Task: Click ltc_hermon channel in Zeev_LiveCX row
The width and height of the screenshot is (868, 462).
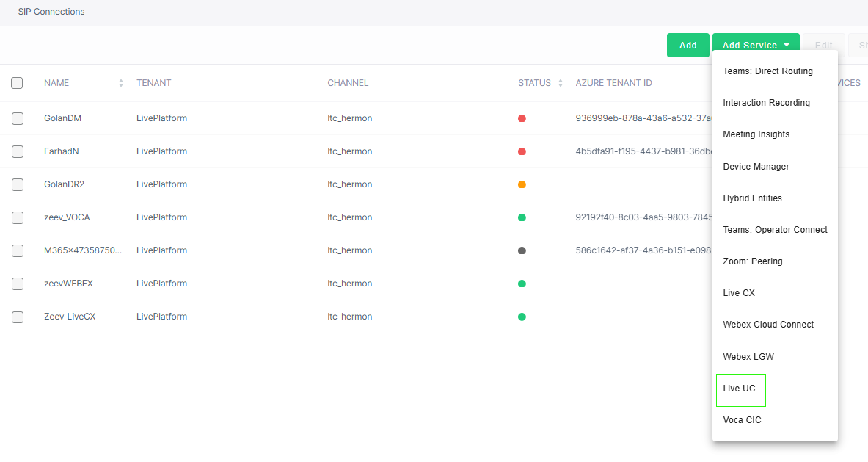Action: 349,317
